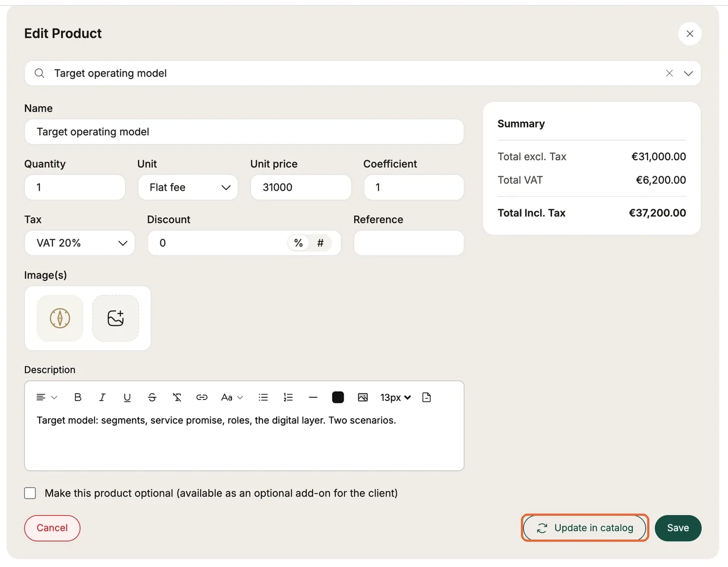Click into the description text area
Viewport: 728px width, 567px height.
point(244,441)
